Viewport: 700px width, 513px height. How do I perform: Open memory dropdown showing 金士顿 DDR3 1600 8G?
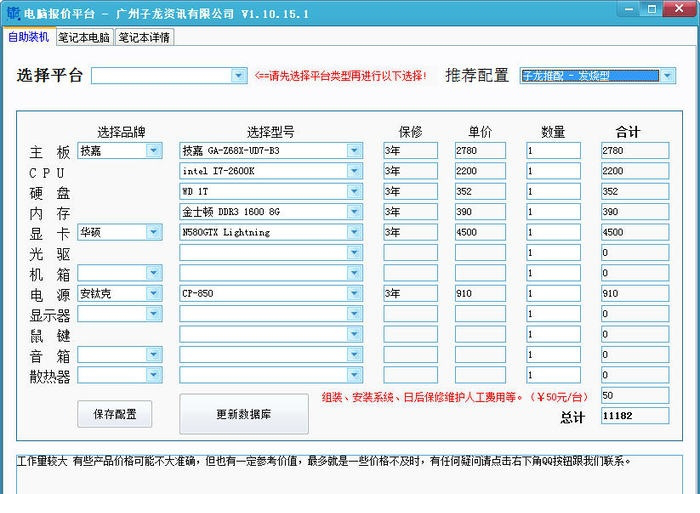coord(354,212)
